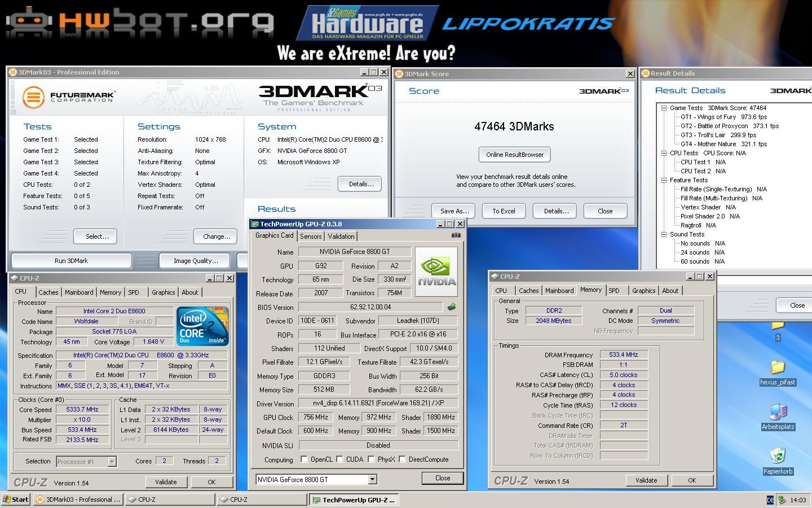Click Save As... in 3DMark Score window
Screen dimensions: 812x508
click(454, 211)
